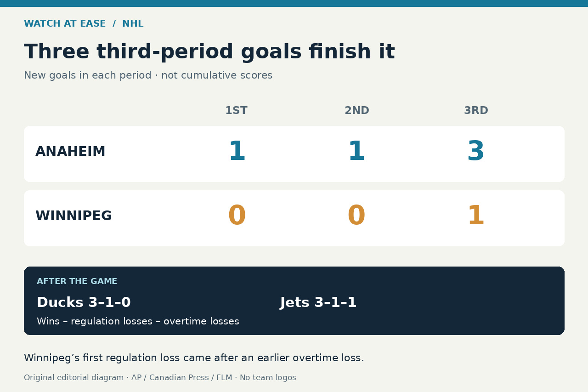588x392 pixels.
Task: Click Anaheim's third period score of 3
Action: pyautogui.click(x=476, y=151)
